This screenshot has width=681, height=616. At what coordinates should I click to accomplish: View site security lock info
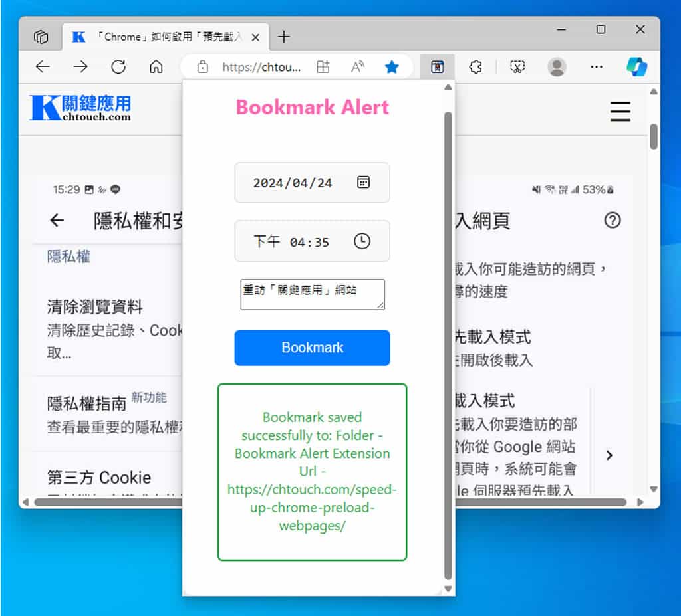202,67
